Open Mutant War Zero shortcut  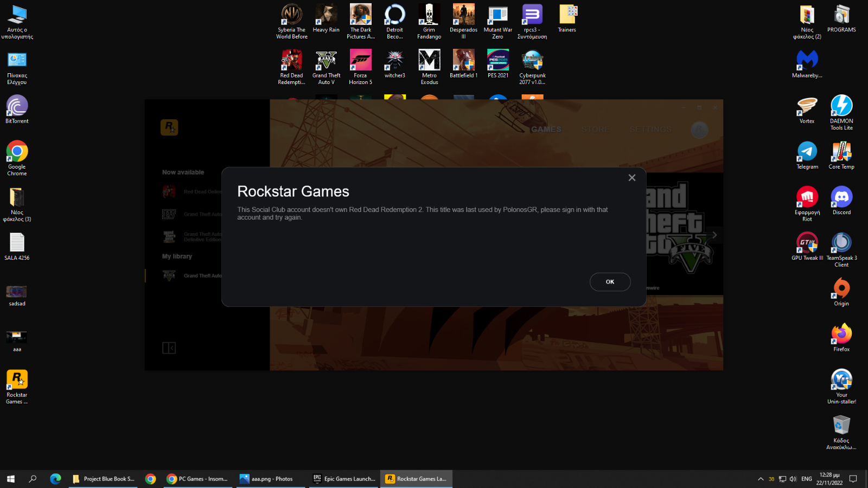point(498,22)
